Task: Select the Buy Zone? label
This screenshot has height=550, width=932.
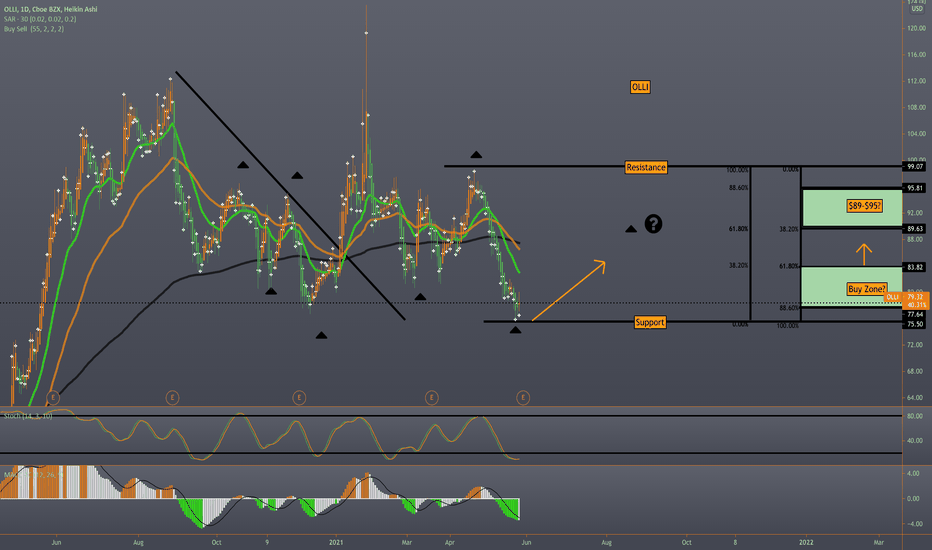Action: (867, 289)
